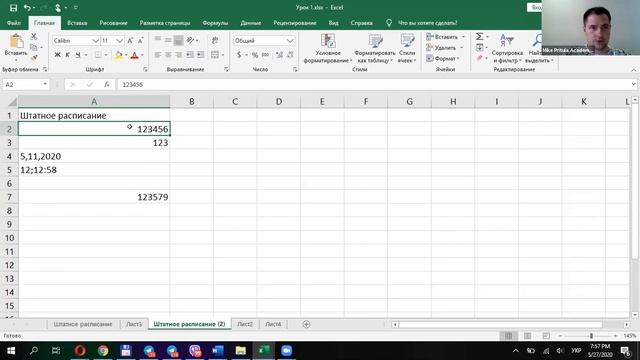This screenshot has height=360, width=640.
Task: Align cell text to the middle
Action: coord(168,40)
